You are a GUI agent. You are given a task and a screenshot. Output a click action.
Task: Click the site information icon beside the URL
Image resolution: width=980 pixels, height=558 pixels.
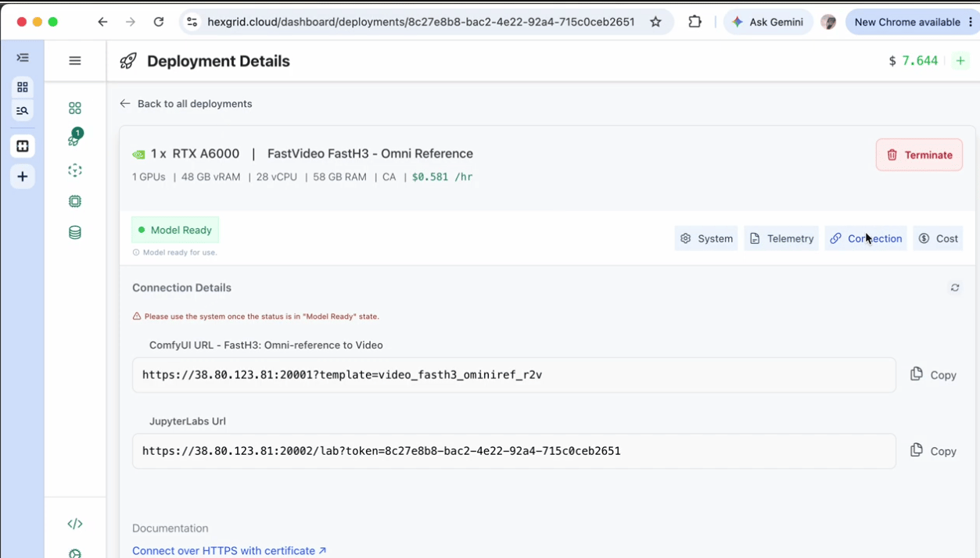(x=192, y=22)
